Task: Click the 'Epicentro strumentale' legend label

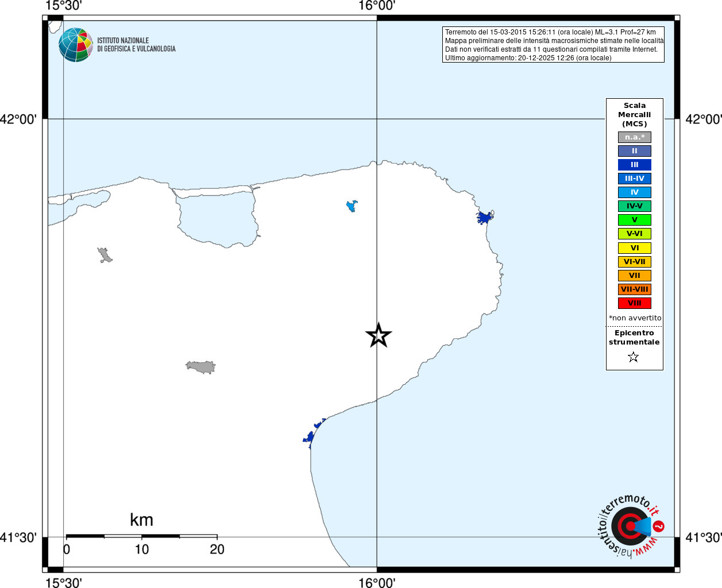Action: tap(634, 338)
